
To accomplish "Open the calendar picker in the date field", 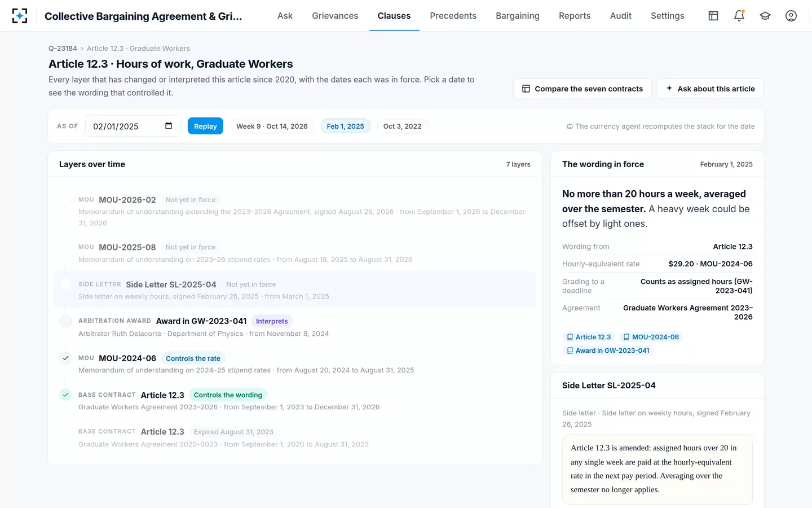I will click(169, 126).
